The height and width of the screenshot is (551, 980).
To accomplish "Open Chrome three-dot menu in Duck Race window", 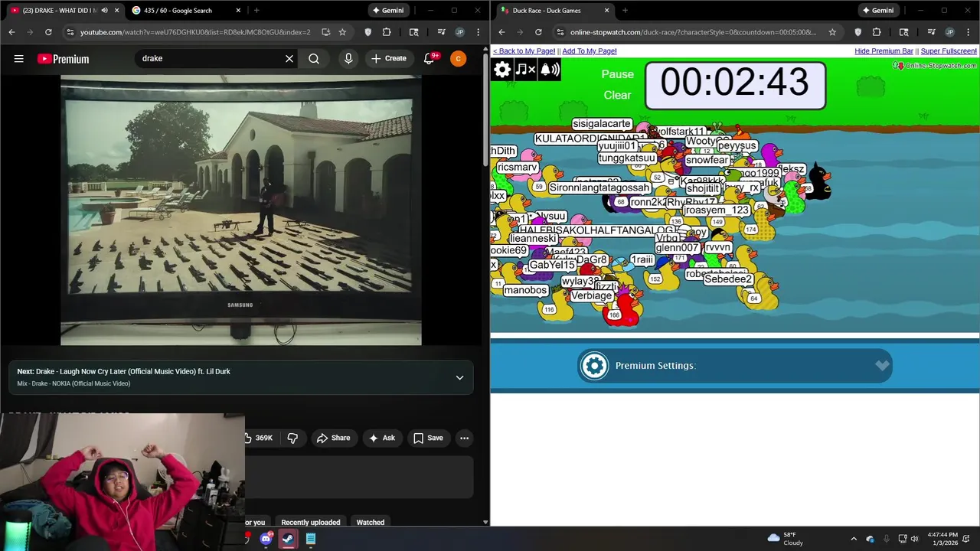I will click(968, 32).
